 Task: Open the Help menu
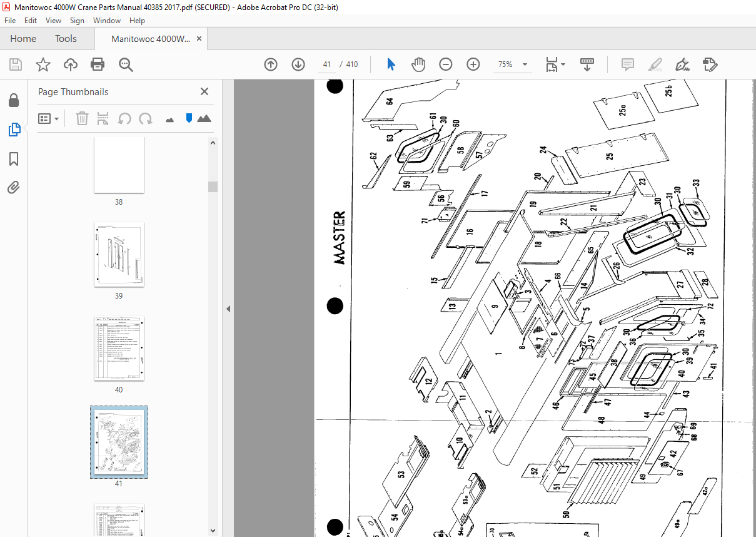click(x=137, y=21)
